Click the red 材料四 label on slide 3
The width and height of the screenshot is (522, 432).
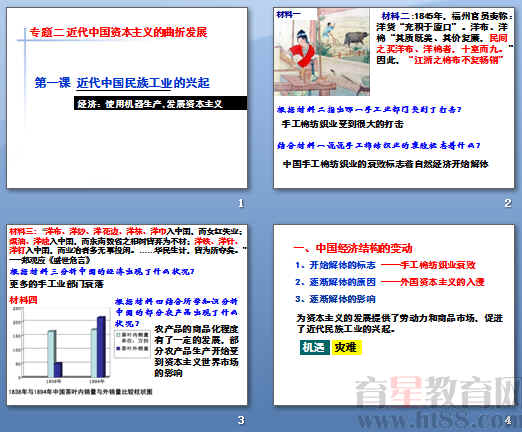click(23, 300)
